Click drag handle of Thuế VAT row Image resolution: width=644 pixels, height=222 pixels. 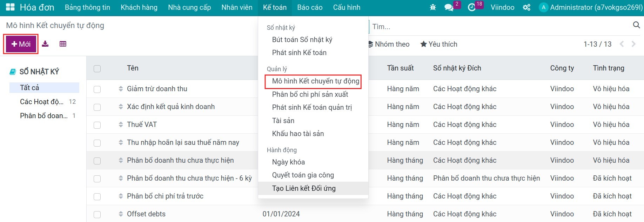coord(121,125)
